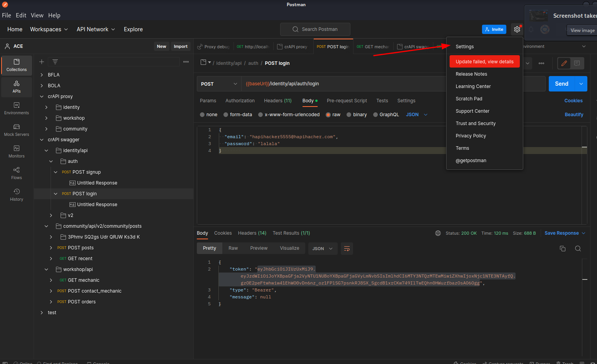
Task: Open the comments icon beside the request
Action: (x=577, y=63)
